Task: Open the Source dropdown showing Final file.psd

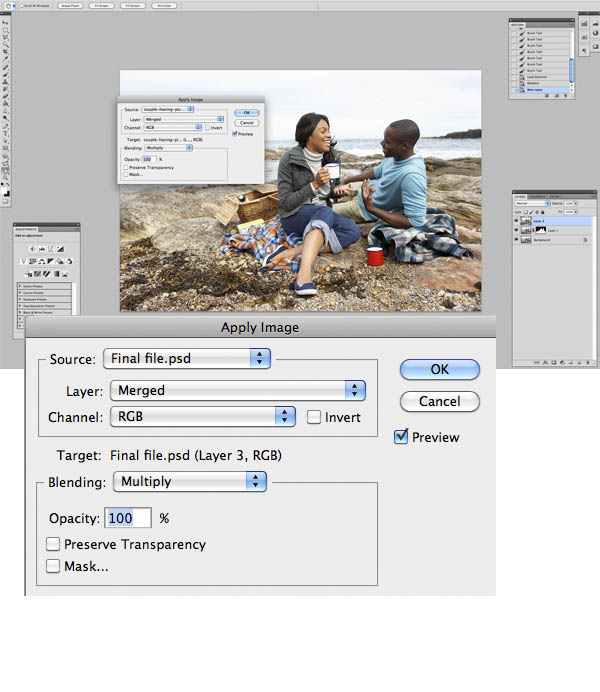Action: coord(187,358)
